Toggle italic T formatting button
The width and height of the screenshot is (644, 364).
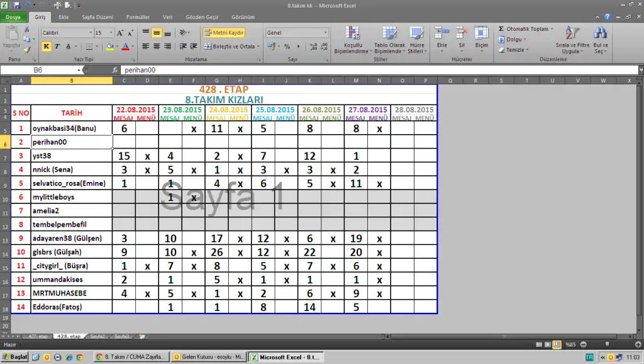(57, 47)
